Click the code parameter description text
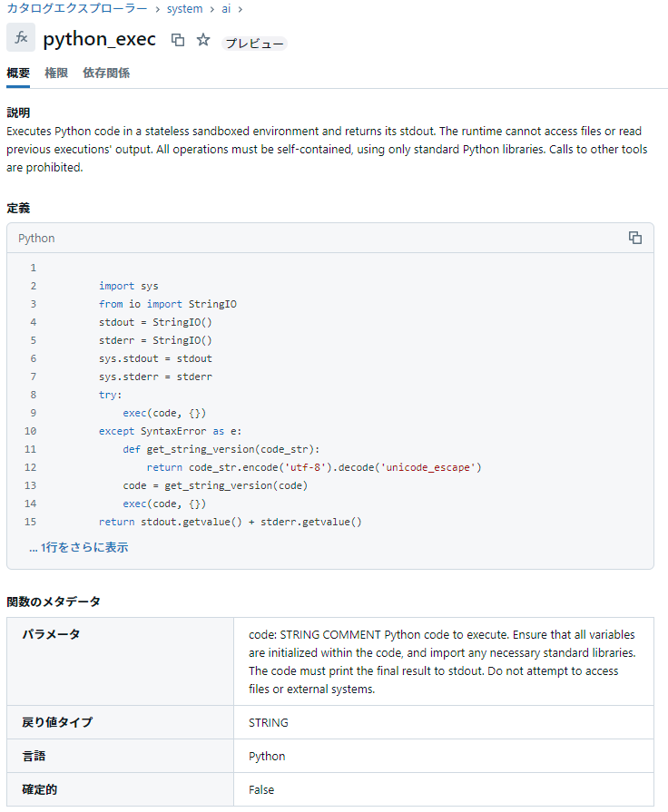This screenshot has width=668, height=812. point(442,661)
